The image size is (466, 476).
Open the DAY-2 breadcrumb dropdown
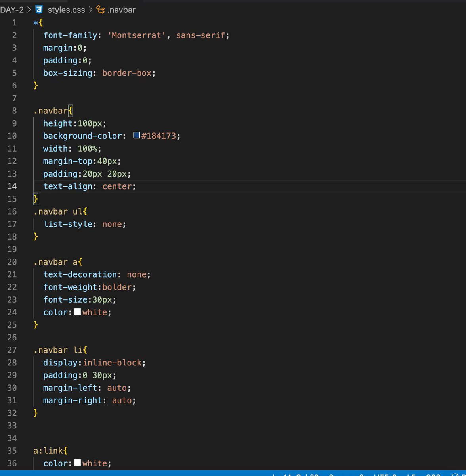click(13, 10)
